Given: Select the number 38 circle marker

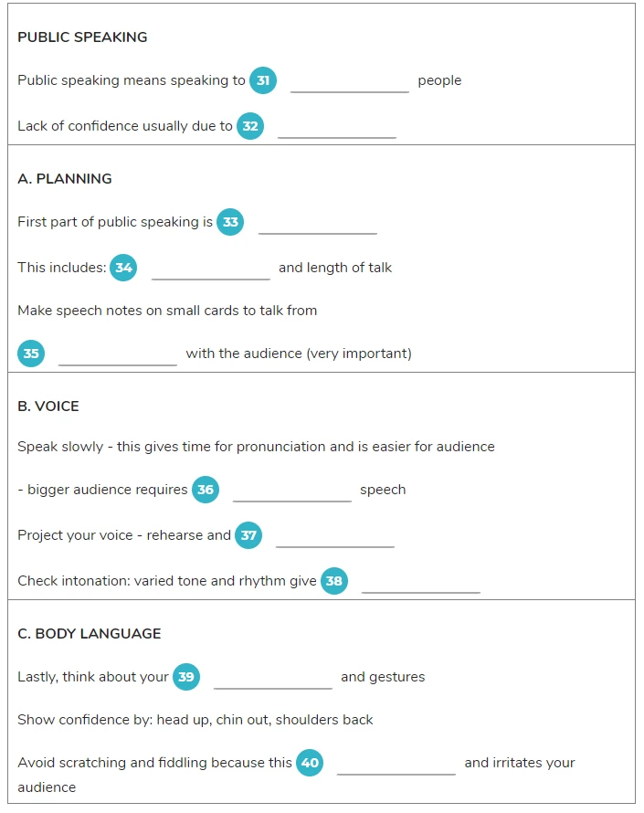Looking at the screenshot, I should 334,581.
